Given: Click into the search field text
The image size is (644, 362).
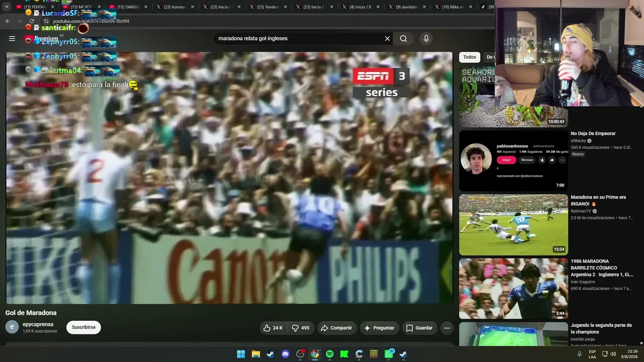Looking at the screenshot, I should point(253,39).
